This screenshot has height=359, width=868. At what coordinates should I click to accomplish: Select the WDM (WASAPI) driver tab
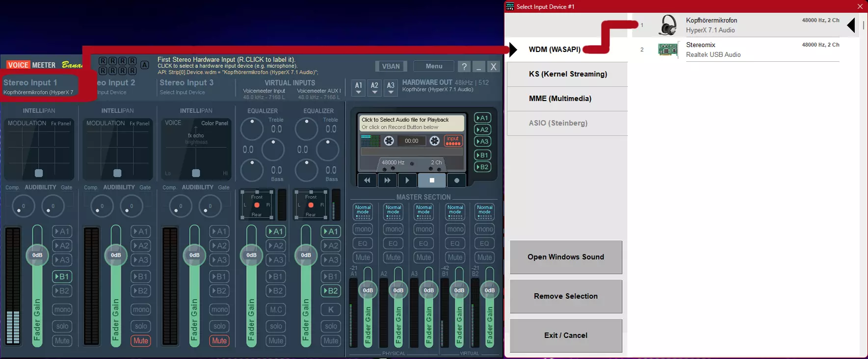567,50
